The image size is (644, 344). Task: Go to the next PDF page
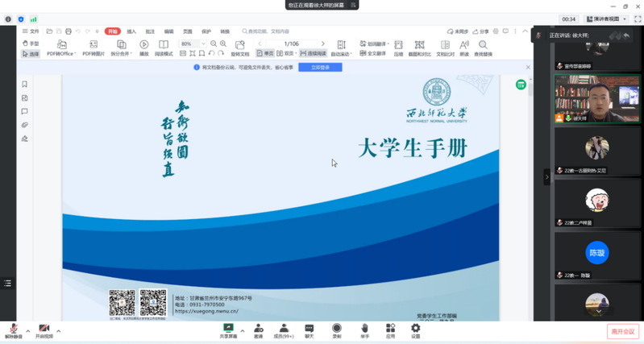pos(323,44)
